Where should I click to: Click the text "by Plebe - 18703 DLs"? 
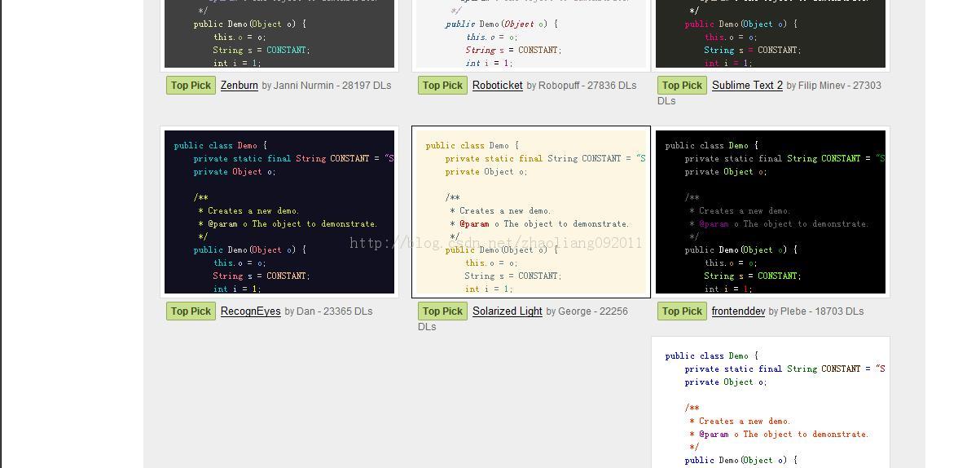(x=816, y=311)
